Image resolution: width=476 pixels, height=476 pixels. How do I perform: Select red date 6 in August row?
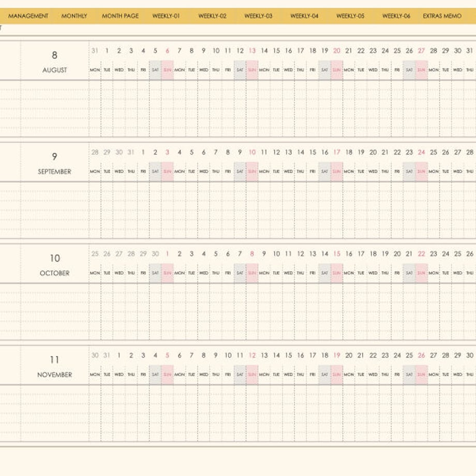(167, 51)
